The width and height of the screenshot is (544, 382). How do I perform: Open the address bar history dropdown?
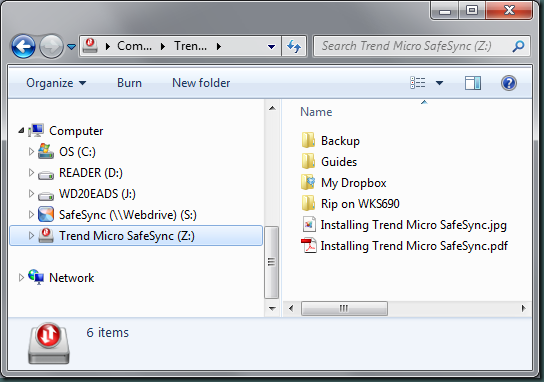tap(271, 46)
